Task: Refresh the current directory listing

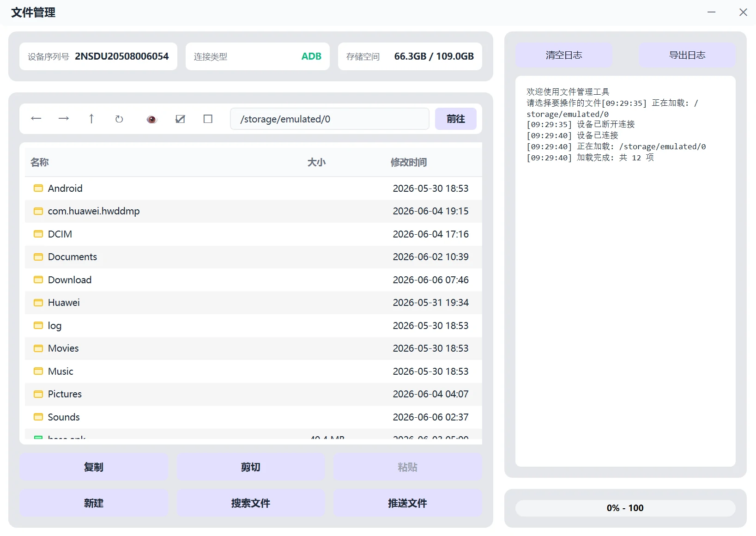Action: tap(119, 119)
